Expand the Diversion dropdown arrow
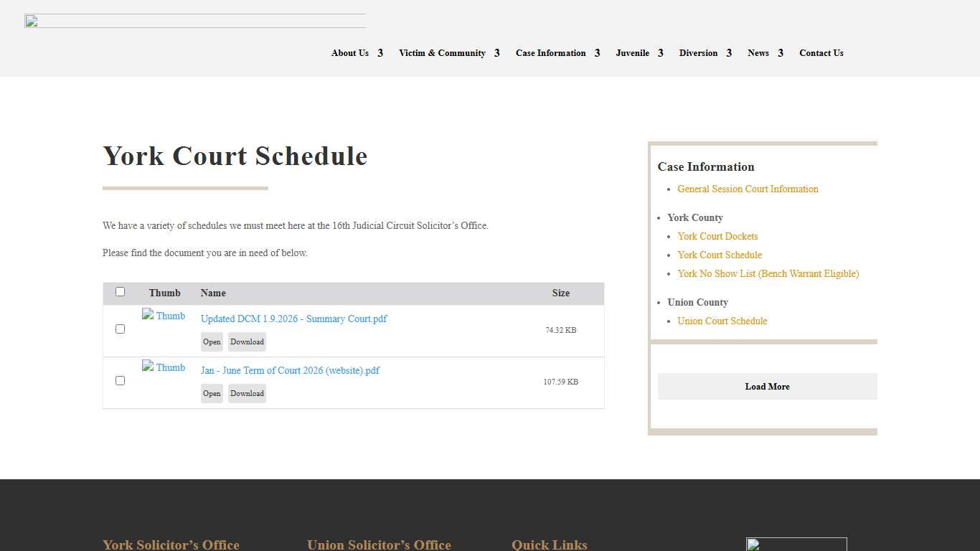The image size is (980, 551). tap(730, 53)
